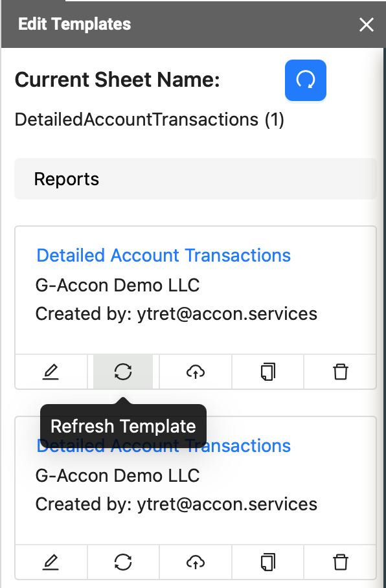
Task: Copy the second template in bottom card
Action: pyautogui.click(x=268, y=562)
